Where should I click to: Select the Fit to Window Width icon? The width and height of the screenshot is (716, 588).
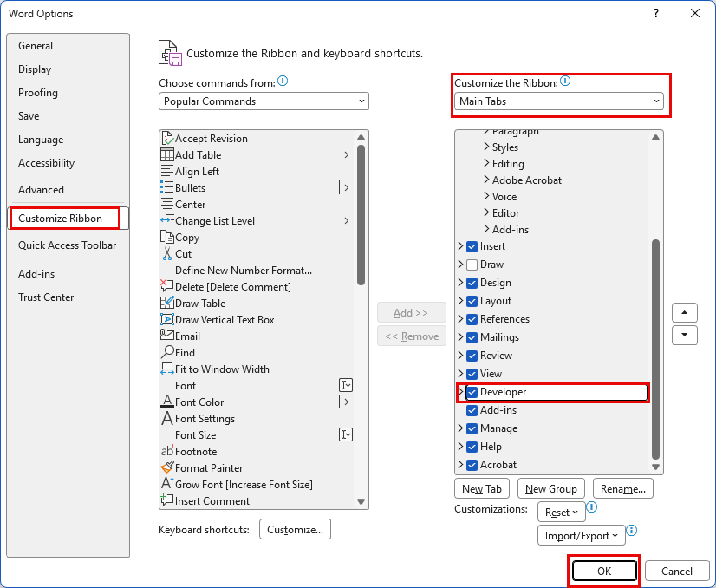click(167, 369)
